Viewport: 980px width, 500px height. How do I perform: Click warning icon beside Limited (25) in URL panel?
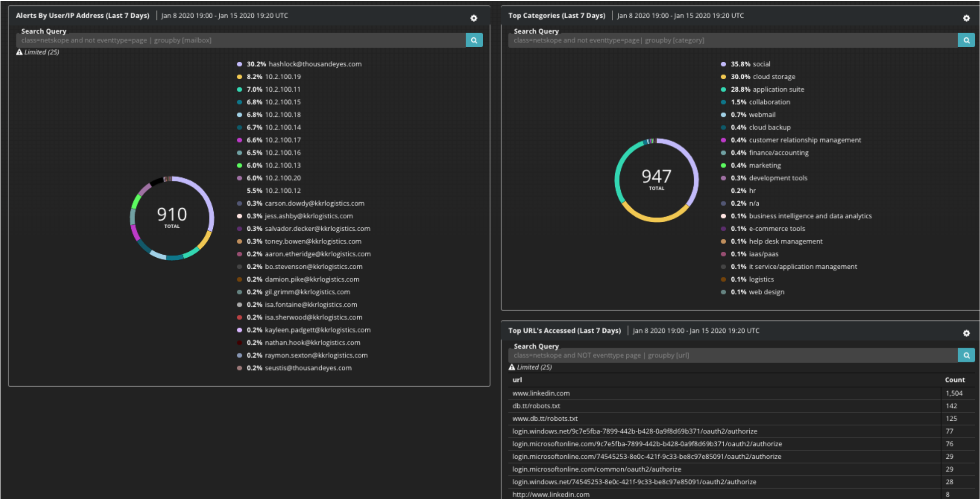click(512, 367)
